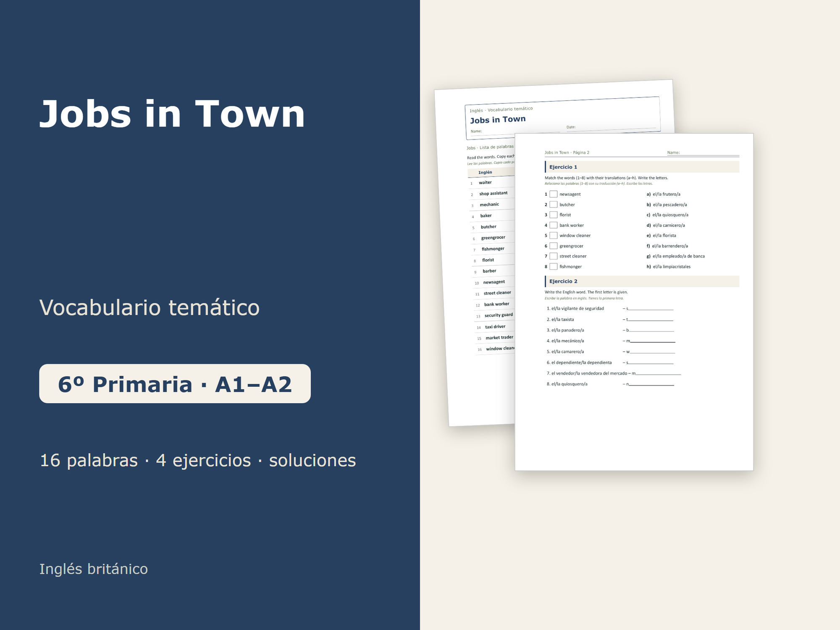Click the 'Ejercicio 1' section header
The image size is (840, 630).
[642, 167]
